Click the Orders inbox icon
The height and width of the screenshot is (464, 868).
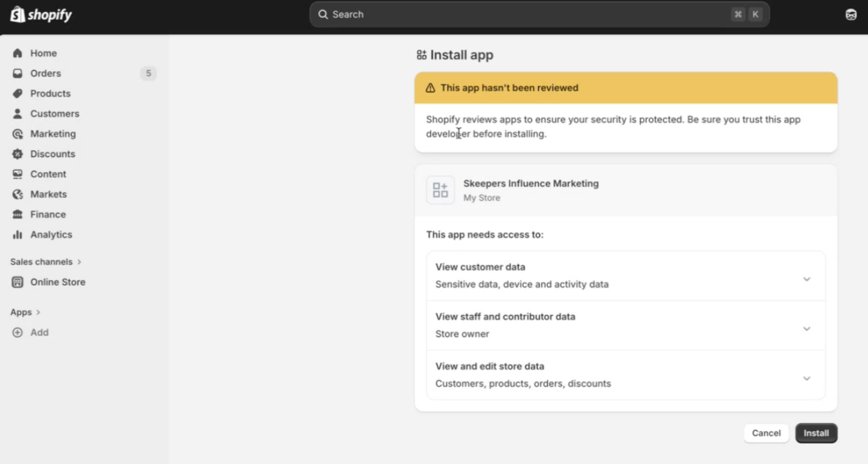pos(18,73)
